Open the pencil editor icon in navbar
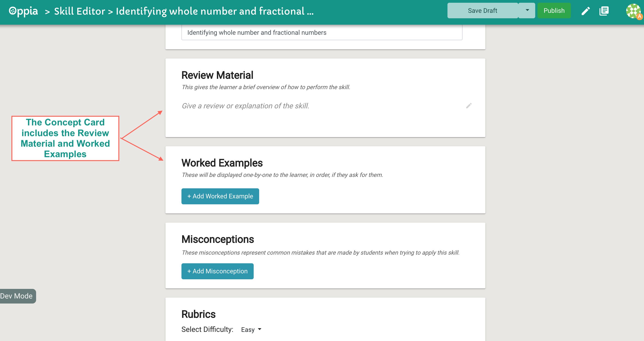The height and width of the screenshot is (341, 644). [x=585, y=11]
